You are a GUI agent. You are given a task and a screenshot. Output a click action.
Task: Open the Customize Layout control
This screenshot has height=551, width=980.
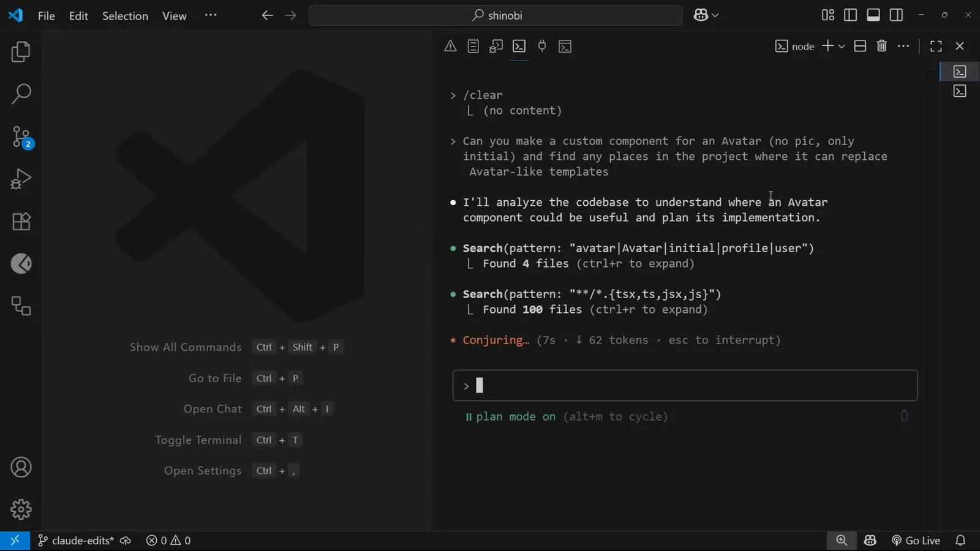[x=828, y=15]
